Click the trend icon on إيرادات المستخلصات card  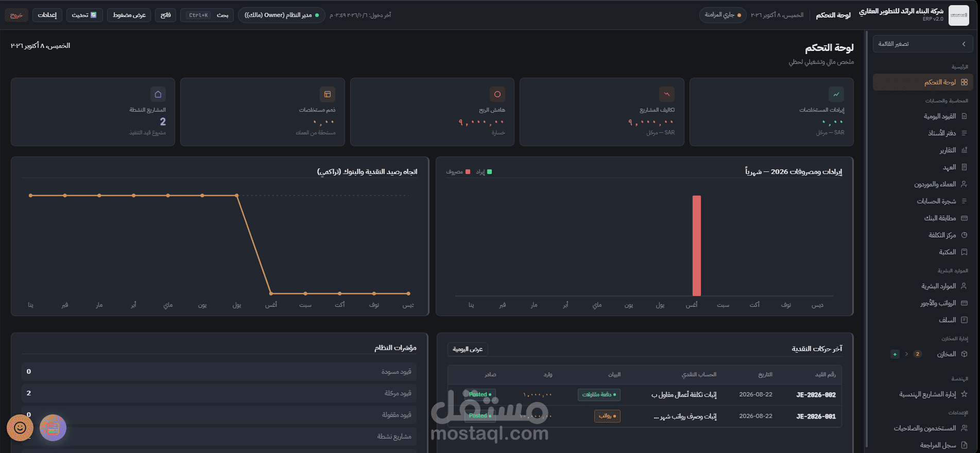[x=836, y=94]
